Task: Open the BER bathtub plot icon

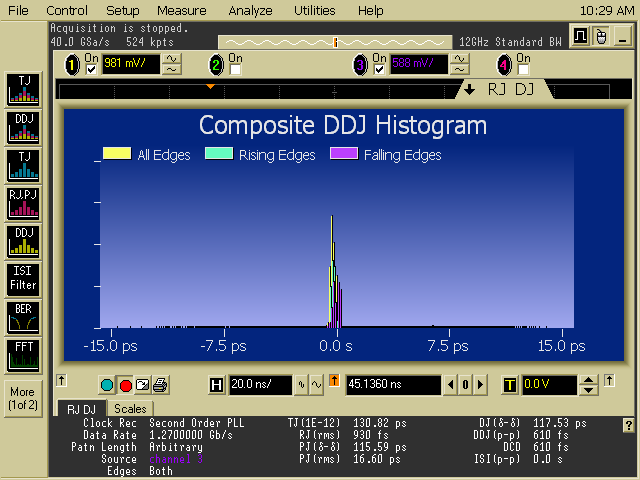Action: pos(22,316)
